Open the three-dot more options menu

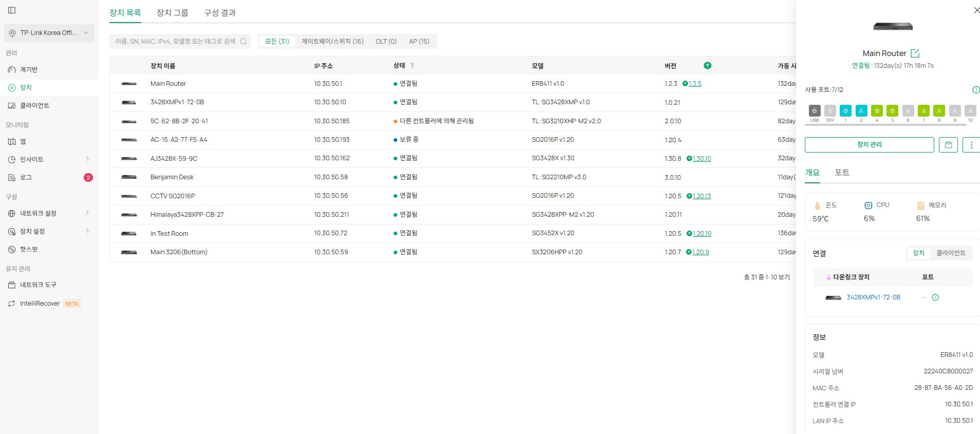[971, 145]
